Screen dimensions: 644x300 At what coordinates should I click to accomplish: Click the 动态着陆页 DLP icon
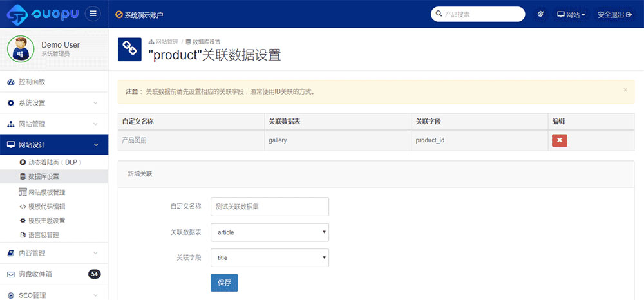click(23, 162)
